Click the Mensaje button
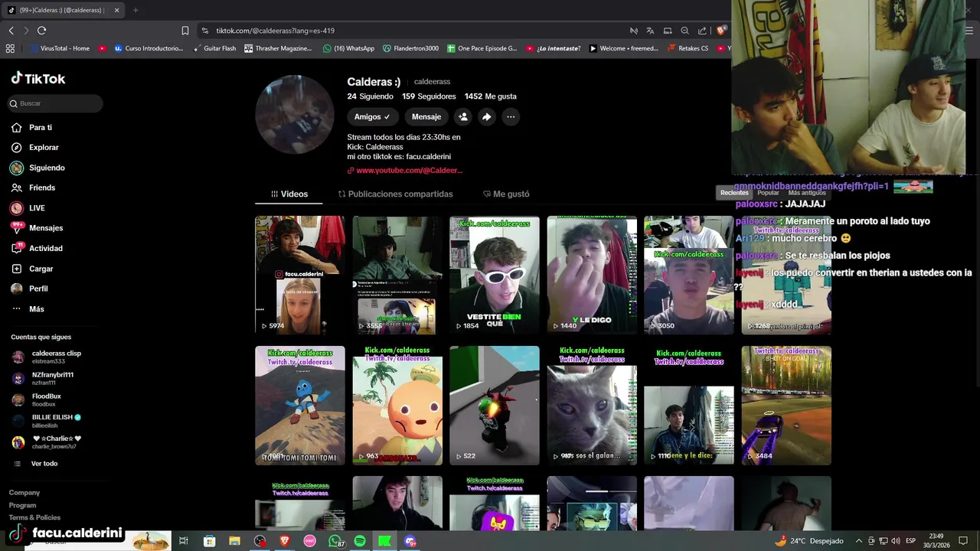Image resolution: width=980 pixels, height=551 pixels. point(426,117)
